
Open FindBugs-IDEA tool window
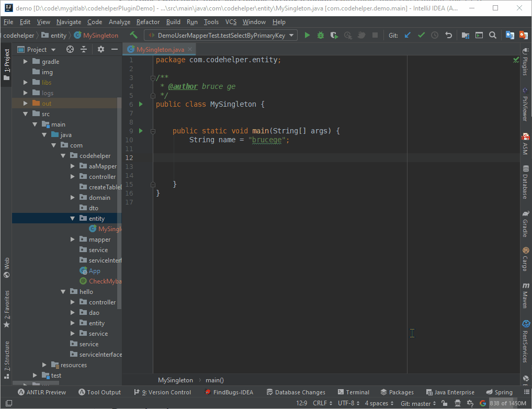pos(229,392)
